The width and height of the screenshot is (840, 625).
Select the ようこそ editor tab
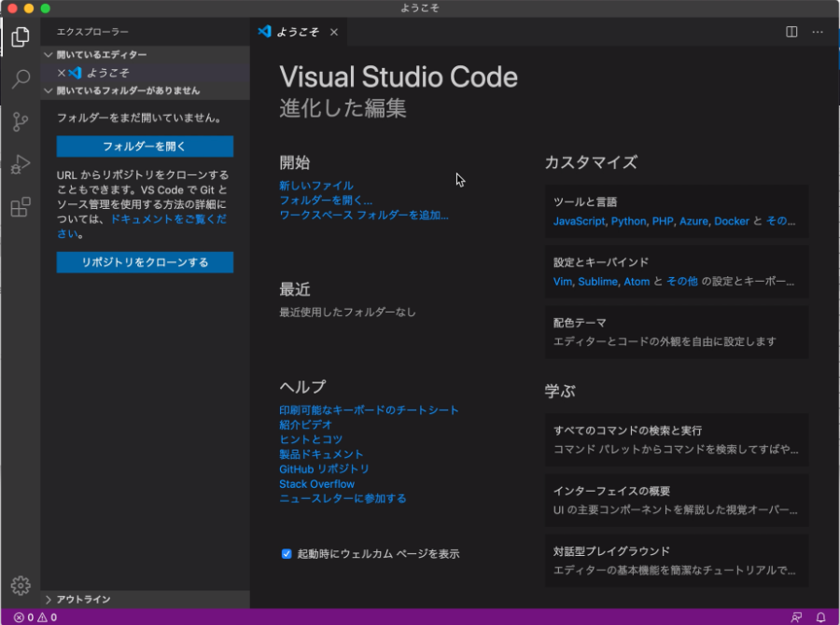coord(298,32)
